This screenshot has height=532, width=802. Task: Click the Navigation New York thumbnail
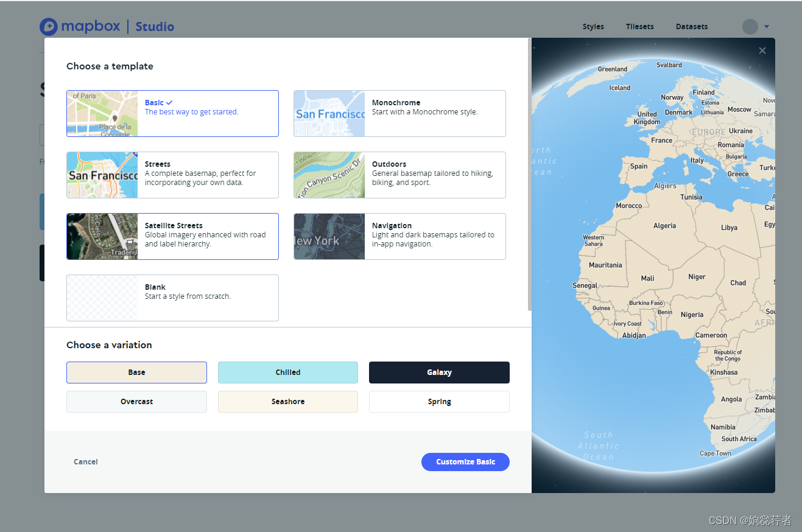(329, 237)
